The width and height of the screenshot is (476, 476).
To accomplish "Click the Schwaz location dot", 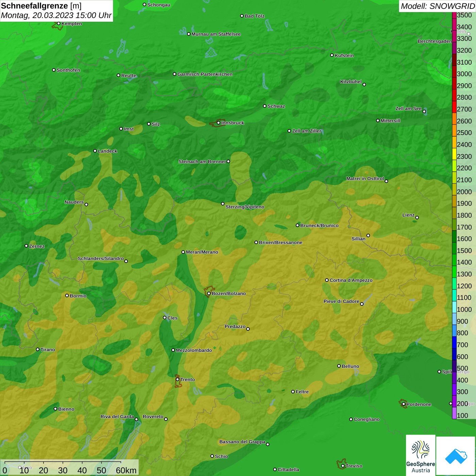I will (265, 106).
